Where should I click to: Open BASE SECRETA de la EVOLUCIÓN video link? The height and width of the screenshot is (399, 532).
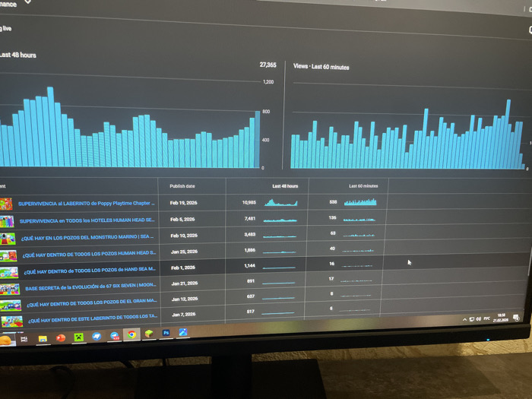(90, 287)
